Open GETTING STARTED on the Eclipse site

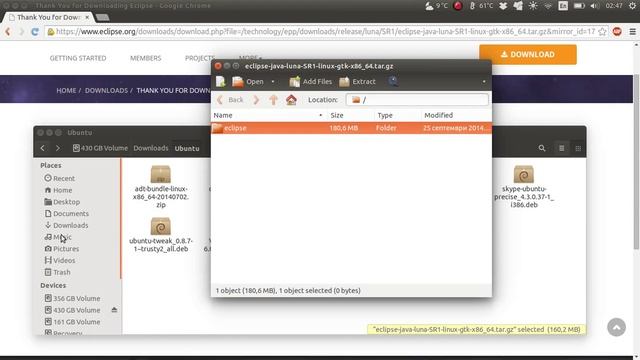[78, 58]
